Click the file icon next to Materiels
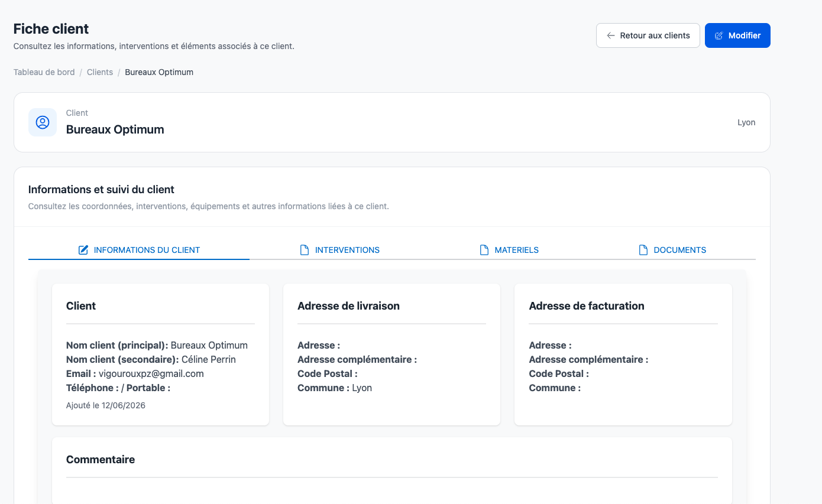This screenshot has width=822, height=504. pyautogui.click(x=484, y=250)
